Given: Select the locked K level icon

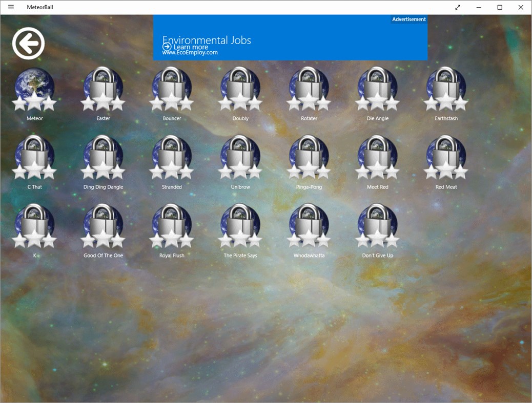Looking at the screenshot, I should [35, 226].
